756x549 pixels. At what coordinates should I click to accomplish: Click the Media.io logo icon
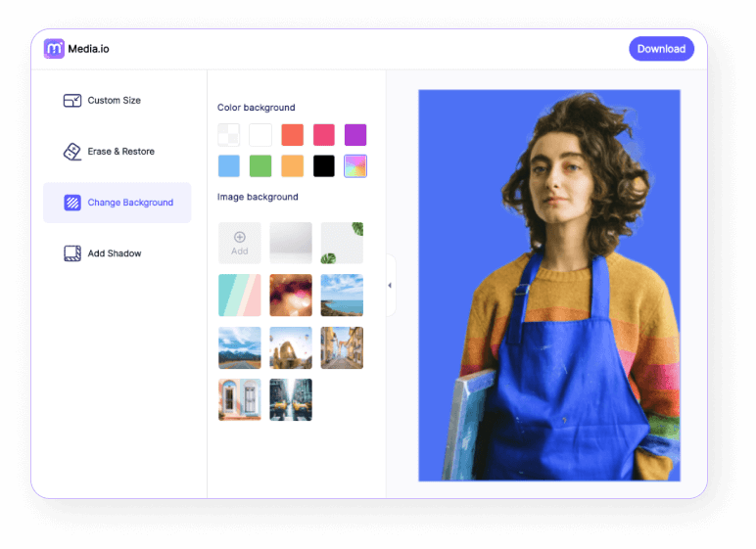[54, 49]
